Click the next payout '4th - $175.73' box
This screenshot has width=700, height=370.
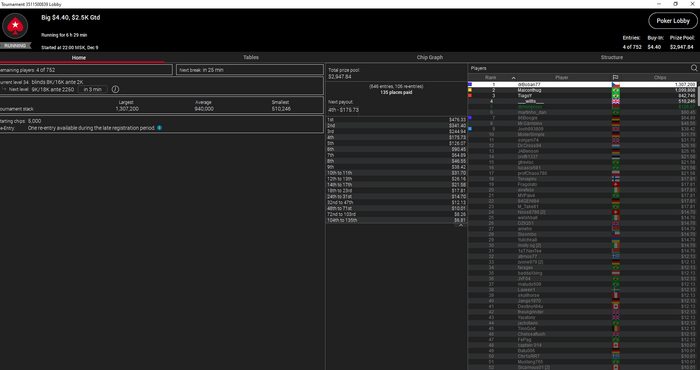tap(343, 110)
